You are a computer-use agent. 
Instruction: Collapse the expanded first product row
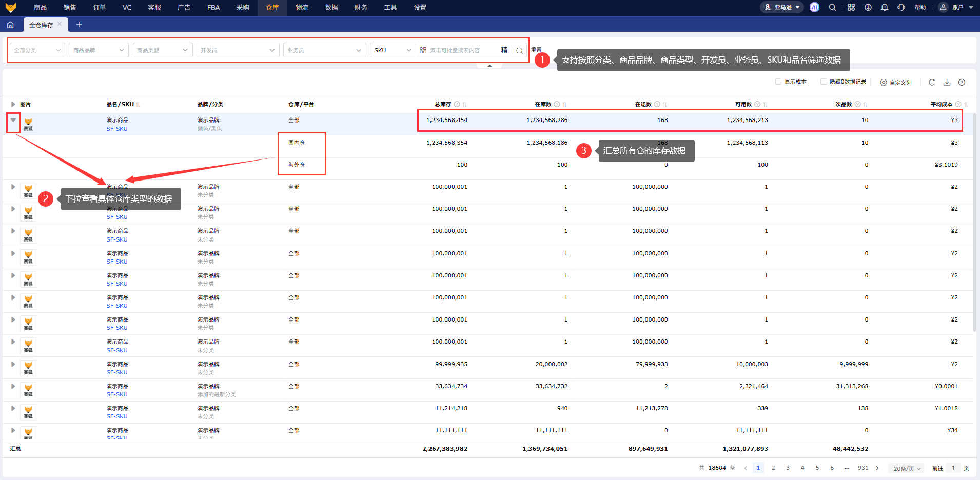[x=13, y=120]
